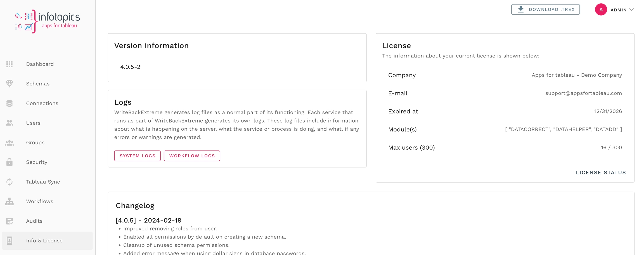Click the Connections database icon

(10, 103)
